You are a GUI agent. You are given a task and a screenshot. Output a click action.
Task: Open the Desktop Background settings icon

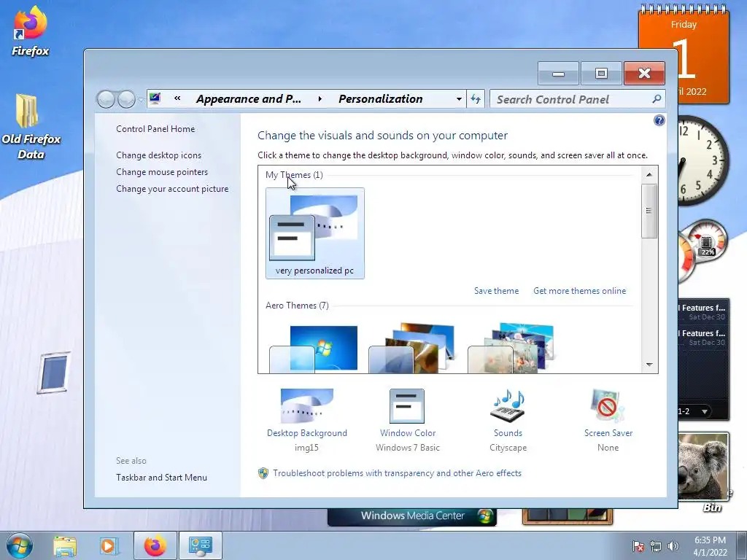pyautogui.click(x=307, y=405)
